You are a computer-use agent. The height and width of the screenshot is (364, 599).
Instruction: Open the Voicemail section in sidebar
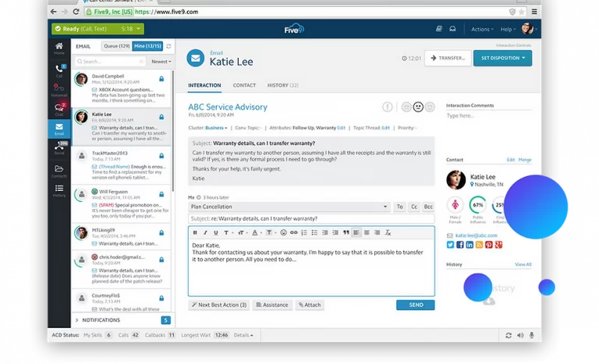pyautogui.click(x=59, y=90)
